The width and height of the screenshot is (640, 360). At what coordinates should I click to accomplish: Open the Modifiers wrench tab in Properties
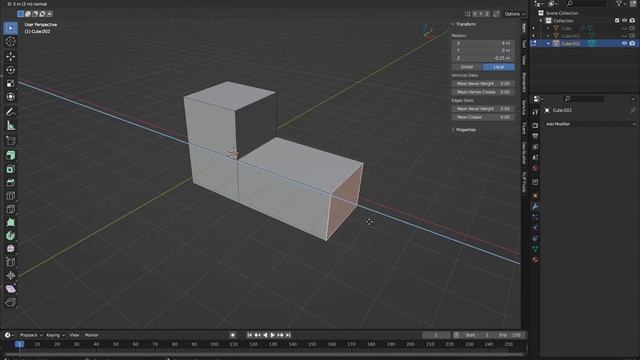coord(535,207)
